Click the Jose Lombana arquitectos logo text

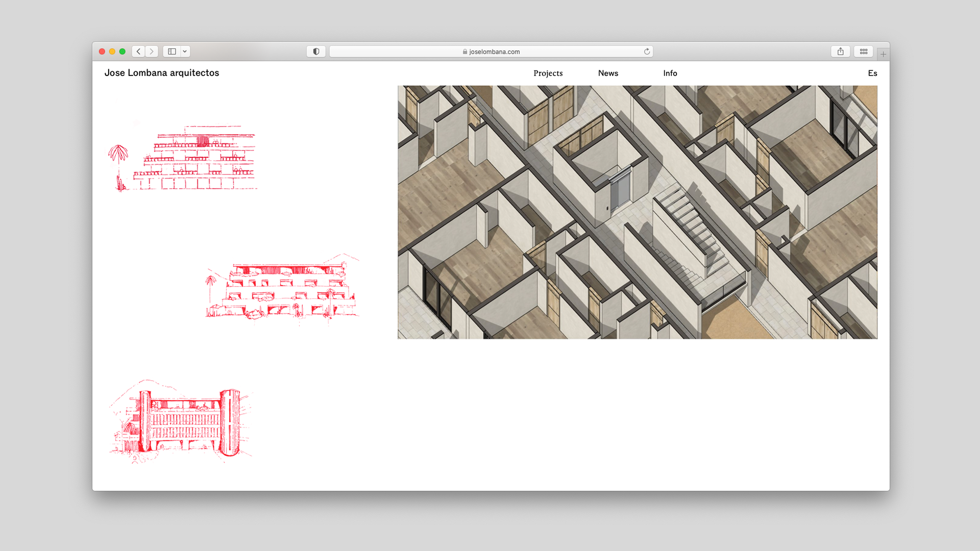tap(162, 73)
